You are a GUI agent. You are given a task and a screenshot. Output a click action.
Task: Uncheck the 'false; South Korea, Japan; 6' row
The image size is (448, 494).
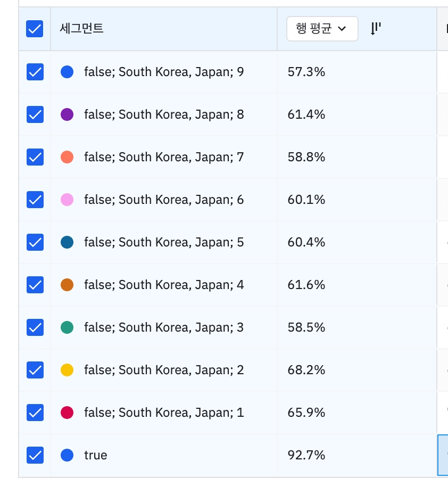(35, 200)
